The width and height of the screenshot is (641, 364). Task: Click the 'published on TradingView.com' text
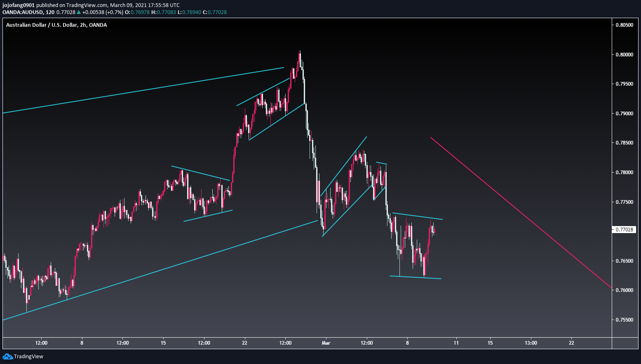(x=72, y=5)
